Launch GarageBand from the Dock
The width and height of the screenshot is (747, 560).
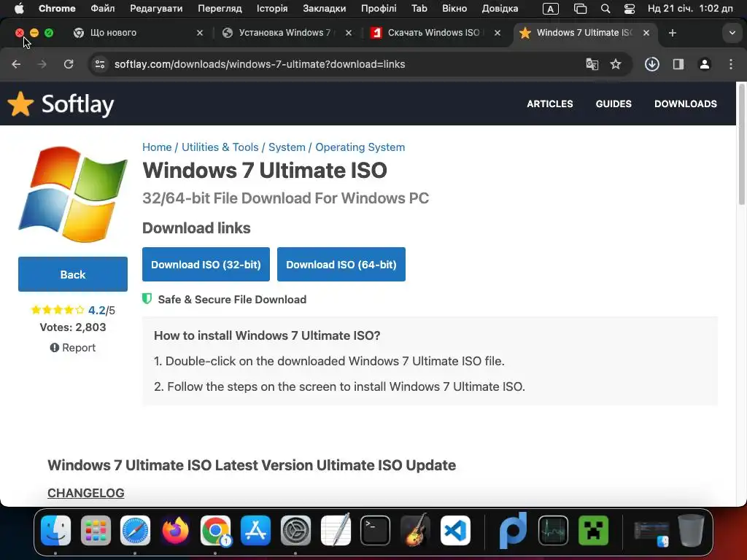(415, 531)
